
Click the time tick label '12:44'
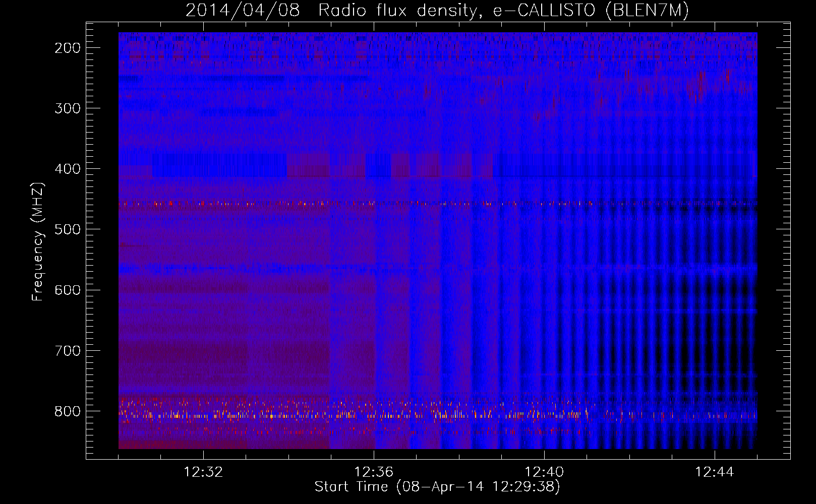(x=715, y=472)
